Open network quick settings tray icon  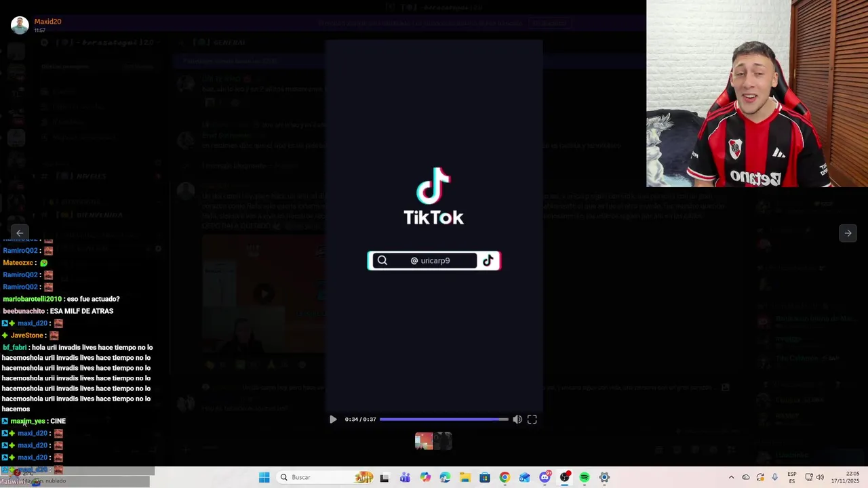pyautogui.click(x=809, y=477)
